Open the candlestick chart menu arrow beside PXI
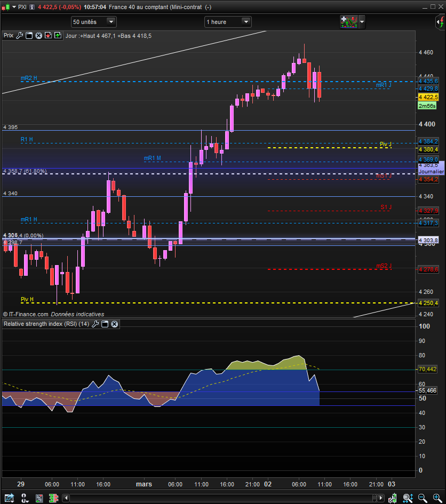The height and width of the screenshot is (504, 446). point(14,7)
